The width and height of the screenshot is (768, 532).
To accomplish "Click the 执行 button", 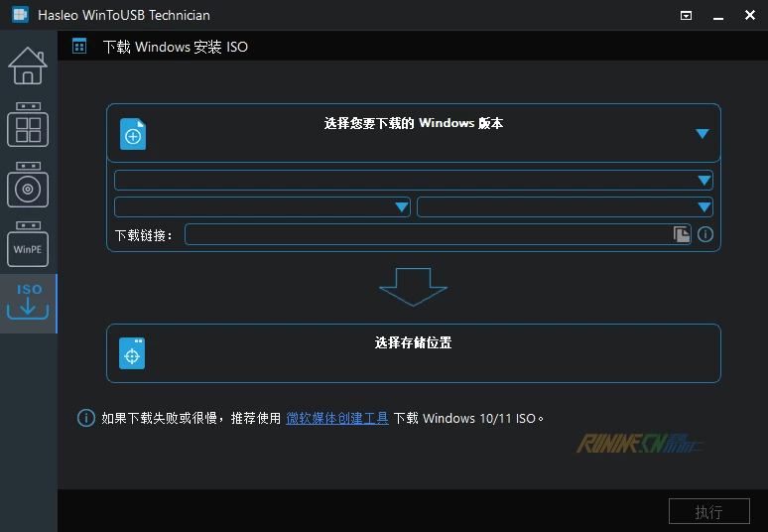I will coord(708,512).
